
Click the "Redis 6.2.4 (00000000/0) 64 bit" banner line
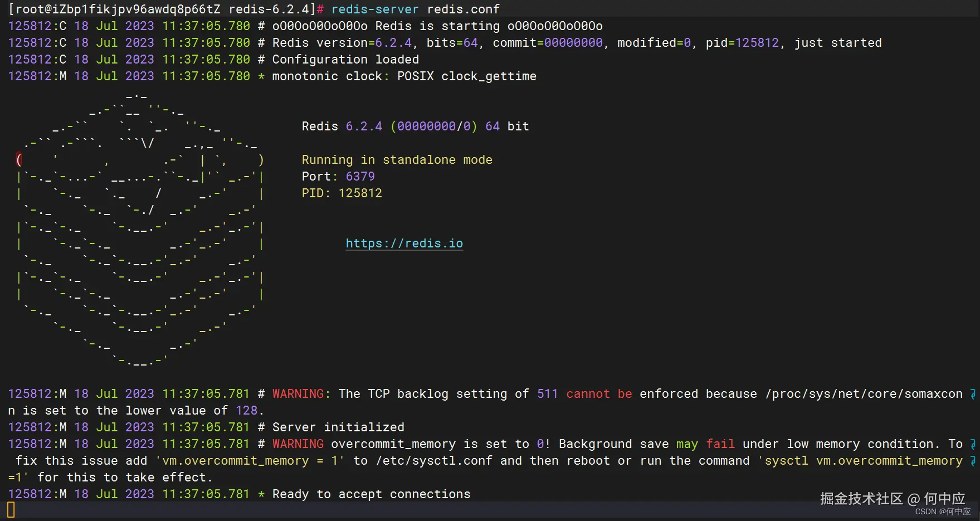point(416,126)
